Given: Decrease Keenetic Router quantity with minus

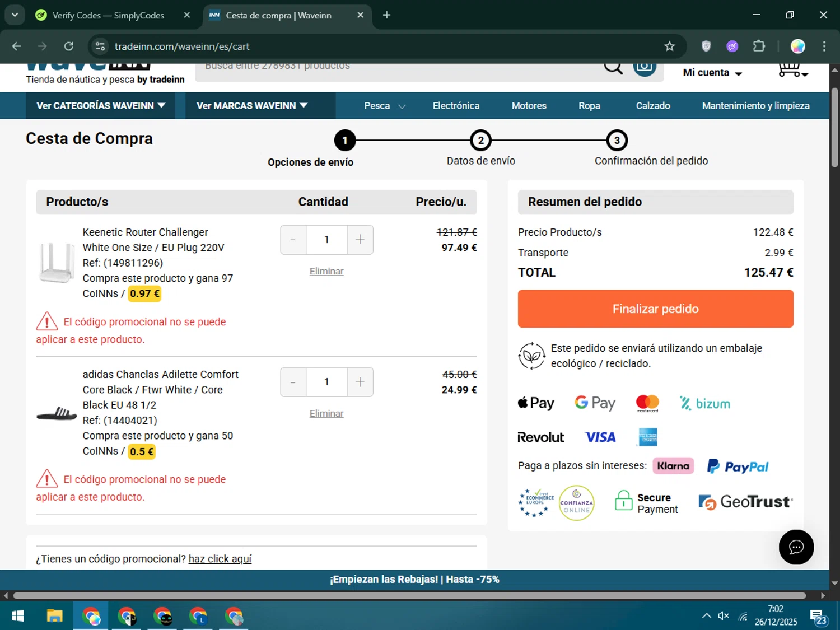Looking at the screenshot, I should [x=293, y=240].
